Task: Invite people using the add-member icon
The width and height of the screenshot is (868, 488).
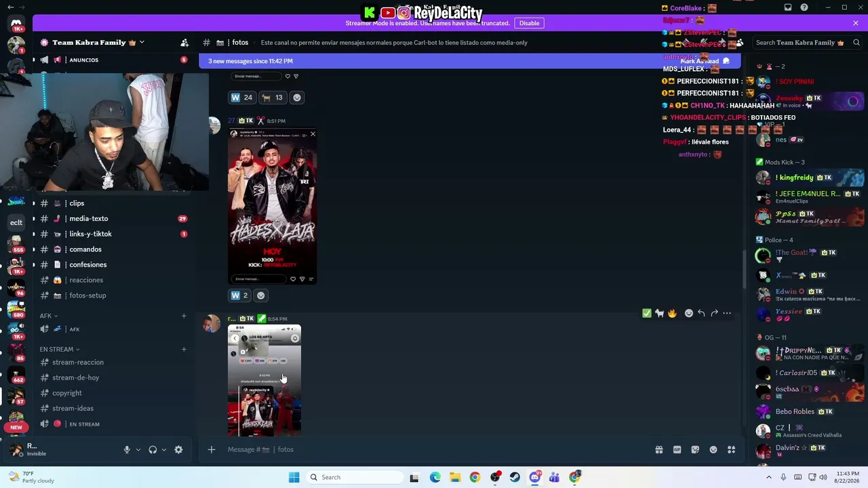Action: (184, 43)
